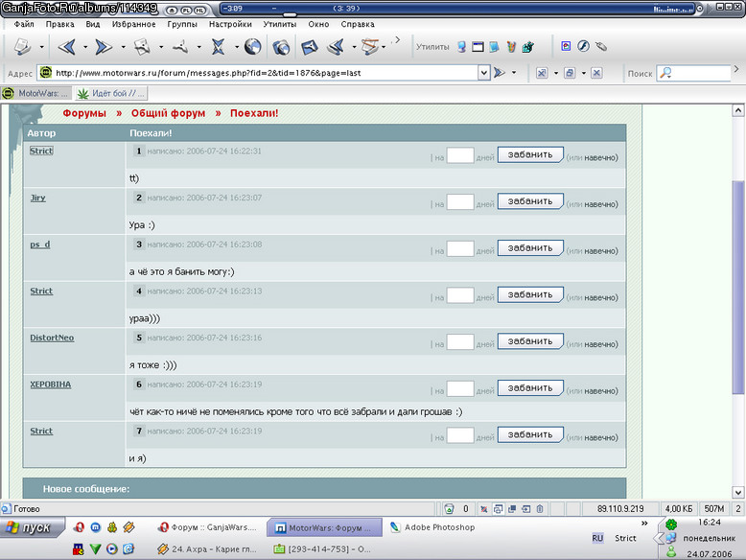
Task: Click the new page icon in main toolbar
Action: click(x=22, y=47)
